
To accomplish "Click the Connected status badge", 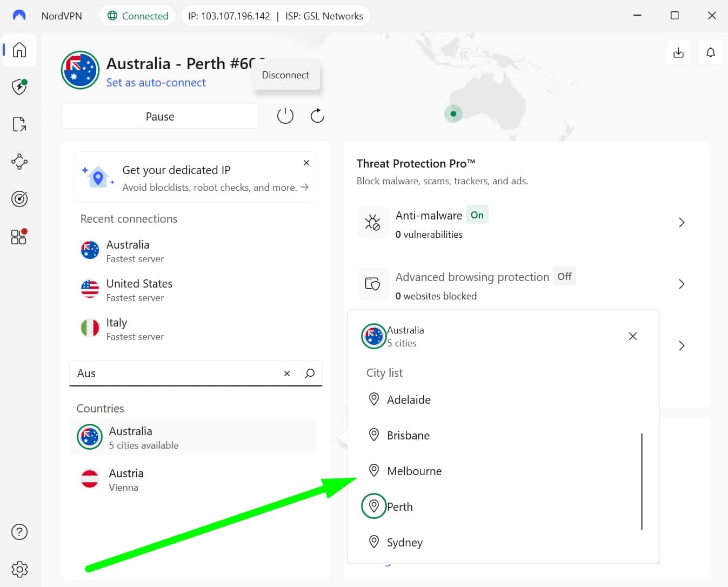I will [x=138, y=16].
